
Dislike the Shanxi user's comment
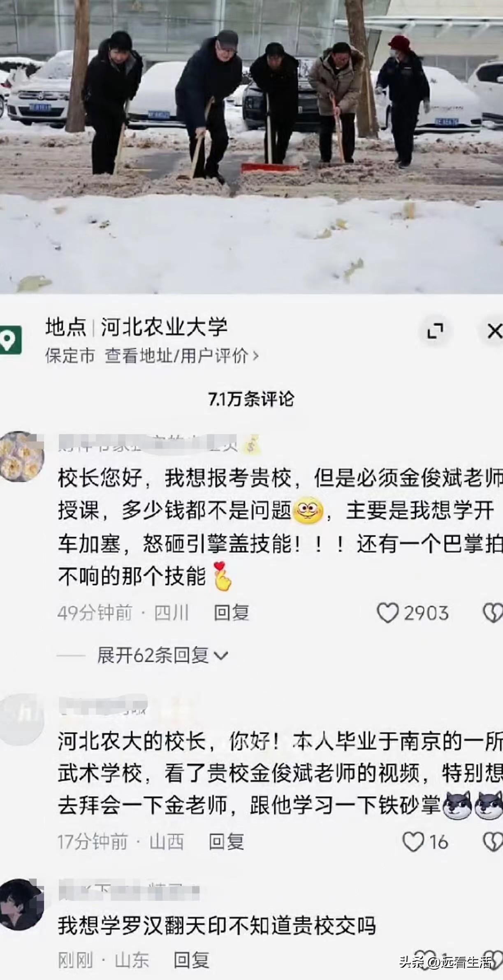[x=493, y=841]
